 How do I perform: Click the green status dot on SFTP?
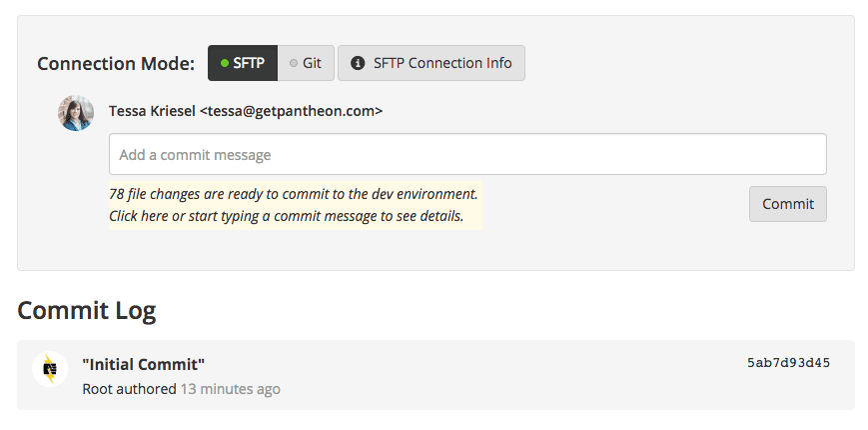click(x=225, y=63)
